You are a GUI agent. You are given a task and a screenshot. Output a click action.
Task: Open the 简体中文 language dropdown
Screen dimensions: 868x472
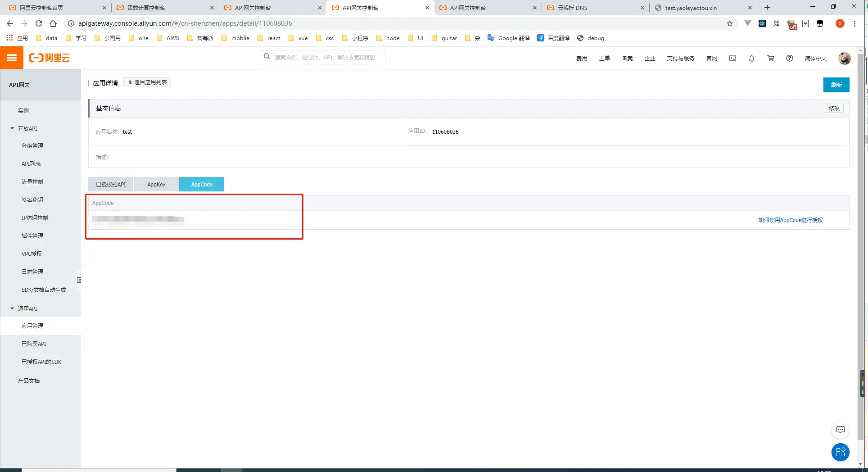click(x=815, y=58)
